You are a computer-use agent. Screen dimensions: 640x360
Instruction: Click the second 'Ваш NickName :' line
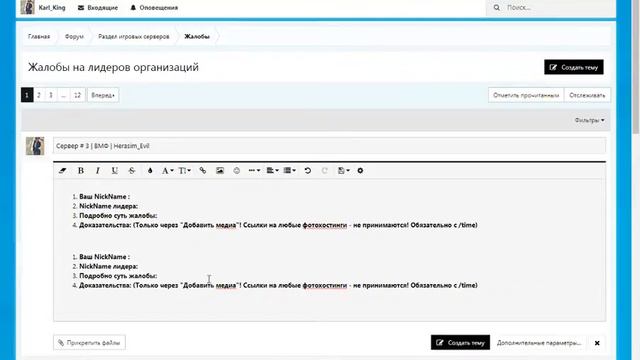(x=104, y=257)
